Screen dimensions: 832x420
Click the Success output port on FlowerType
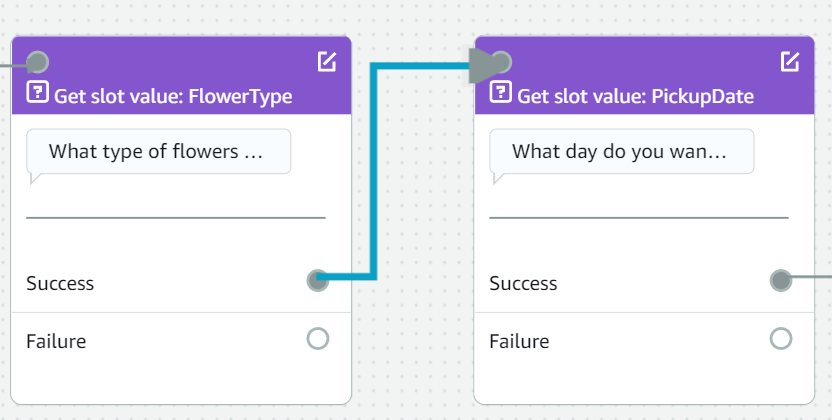[x=318, y=280]
